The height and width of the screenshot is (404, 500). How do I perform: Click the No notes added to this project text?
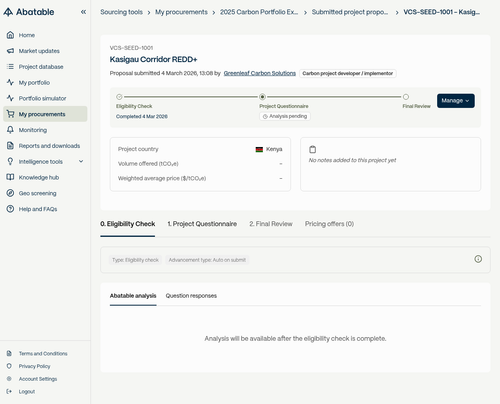352,160
